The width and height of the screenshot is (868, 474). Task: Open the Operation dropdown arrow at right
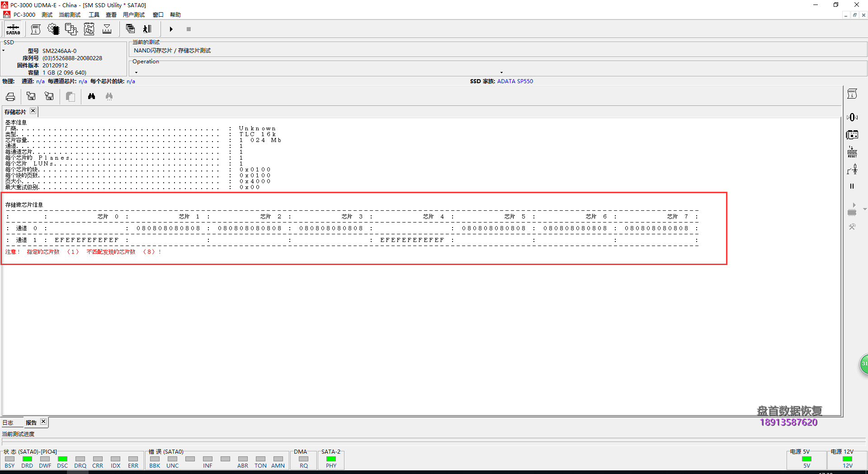pyautogui.click(x=501, y=72)
